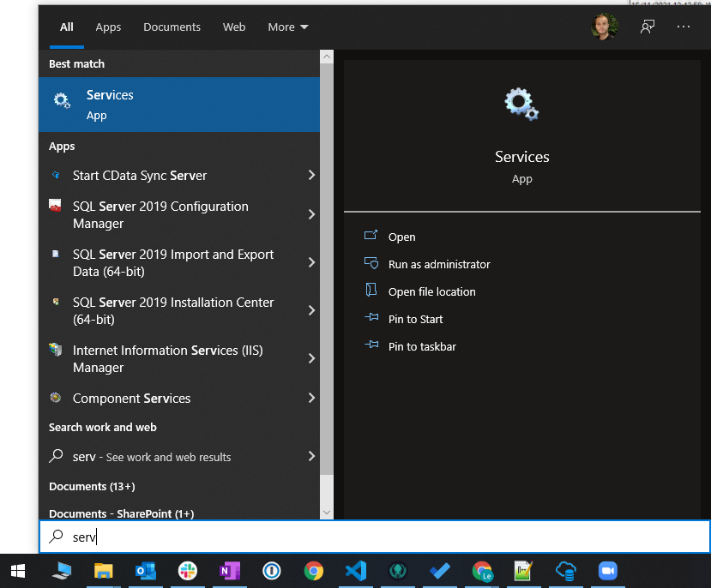Screen dimensions: 711x588
Task: Click the 'Services' title in the preview pane
Action: (x=522, y=157)
